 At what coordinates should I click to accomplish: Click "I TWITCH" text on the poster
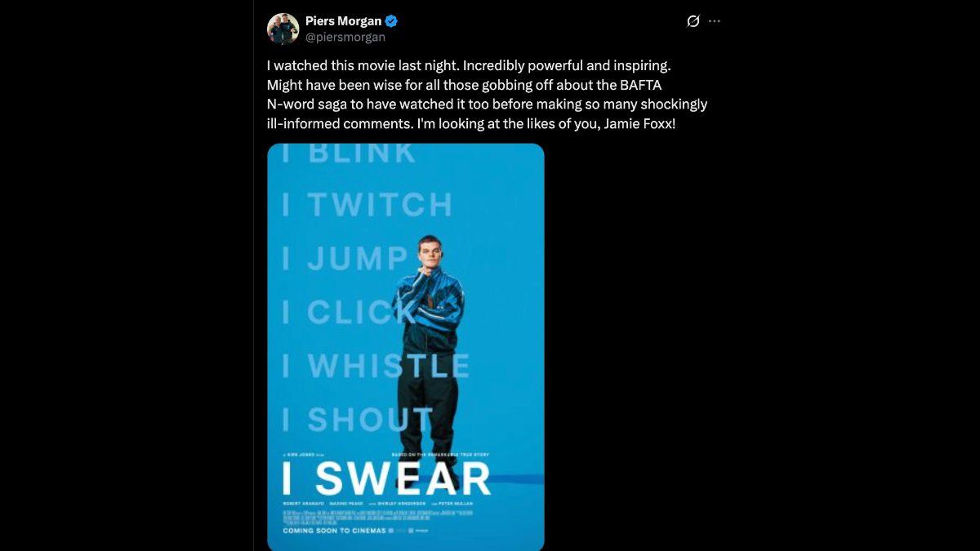(x=367, y=204)
